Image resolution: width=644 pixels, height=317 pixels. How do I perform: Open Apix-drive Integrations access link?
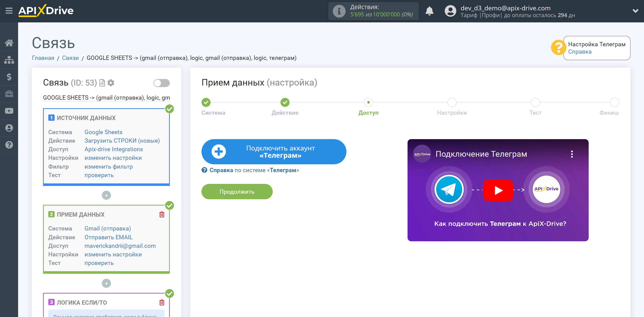point(114,149)
